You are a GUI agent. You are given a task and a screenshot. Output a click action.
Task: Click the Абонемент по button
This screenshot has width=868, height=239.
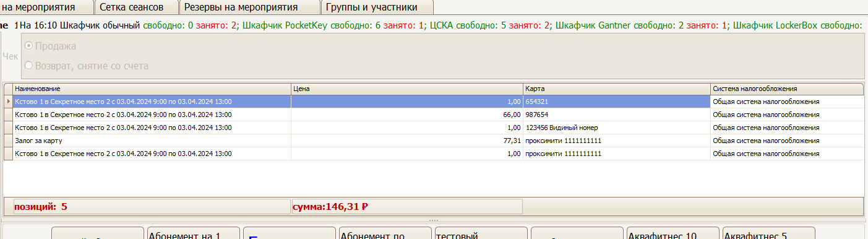point(385,233)
